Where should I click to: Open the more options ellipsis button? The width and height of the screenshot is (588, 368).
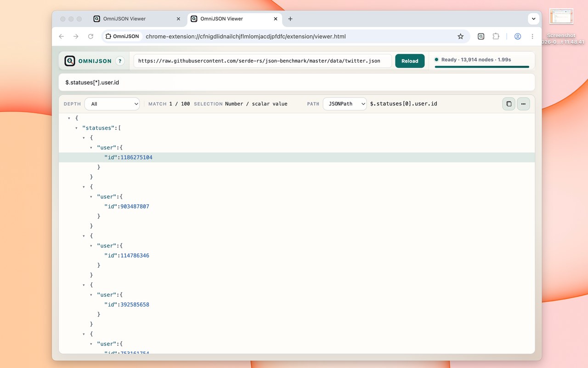523,104
